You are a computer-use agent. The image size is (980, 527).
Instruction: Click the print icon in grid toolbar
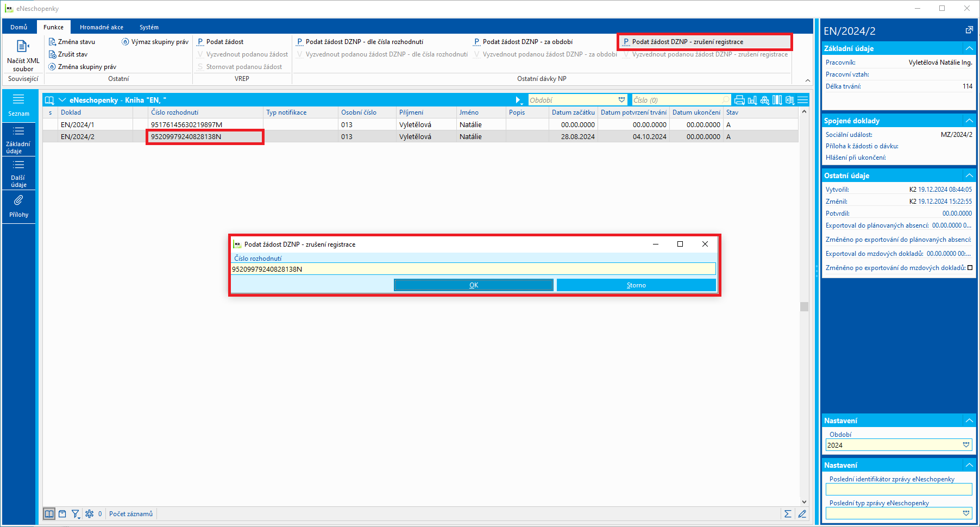tap(739, 100)
